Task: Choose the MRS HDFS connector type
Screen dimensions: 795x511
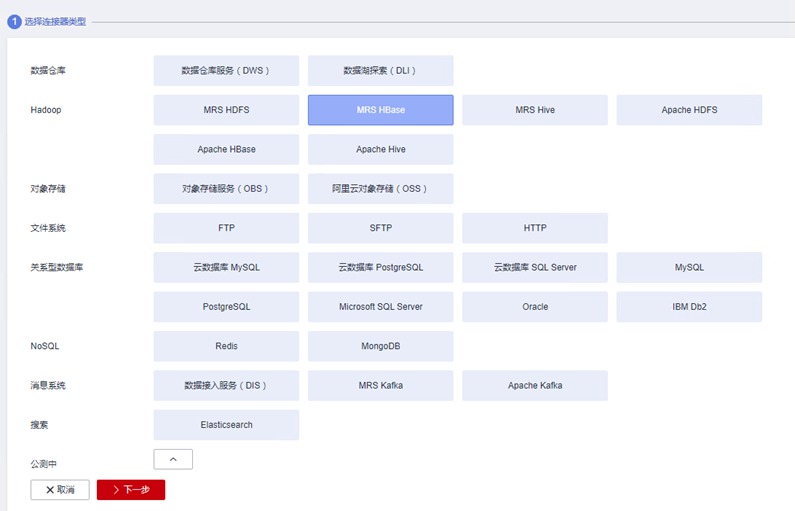Action: click(226, 110)
